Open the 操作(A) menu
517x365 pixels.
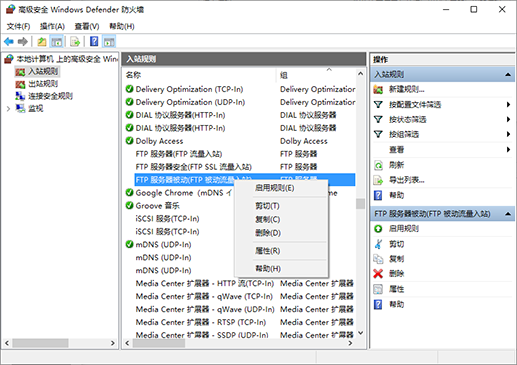click(52, 26)
